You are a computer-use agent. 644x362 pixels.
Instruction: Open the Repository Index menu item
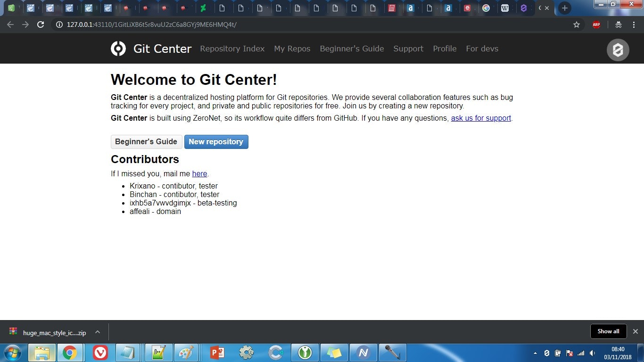click(232, 49)
